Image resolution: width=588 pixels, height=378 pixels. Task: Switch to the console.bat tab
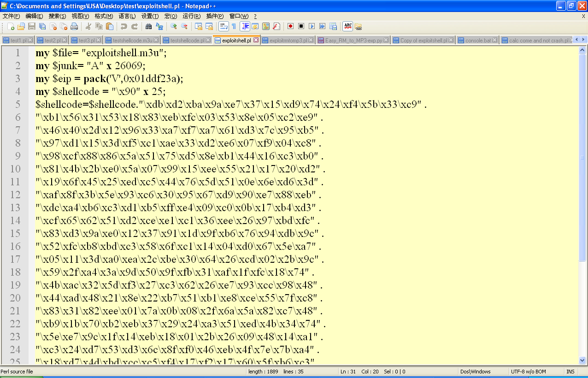coord(478,41)
